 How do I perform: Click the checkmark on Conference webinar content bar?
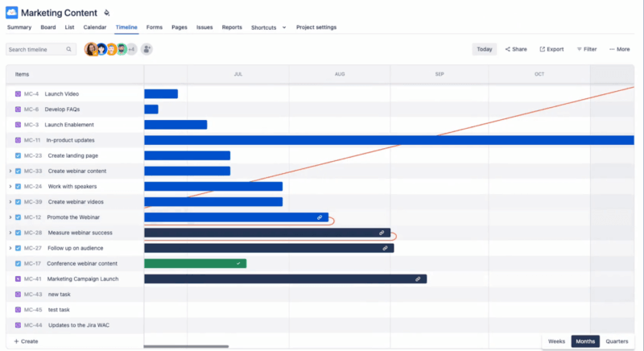point(238,263)
